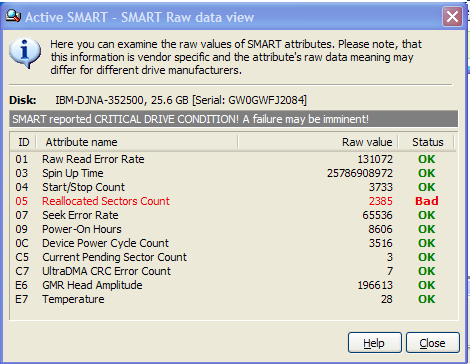The image size is (470, 364).
Task: Sort by the Attribute name column header
Action: click(x=137, y=142)
